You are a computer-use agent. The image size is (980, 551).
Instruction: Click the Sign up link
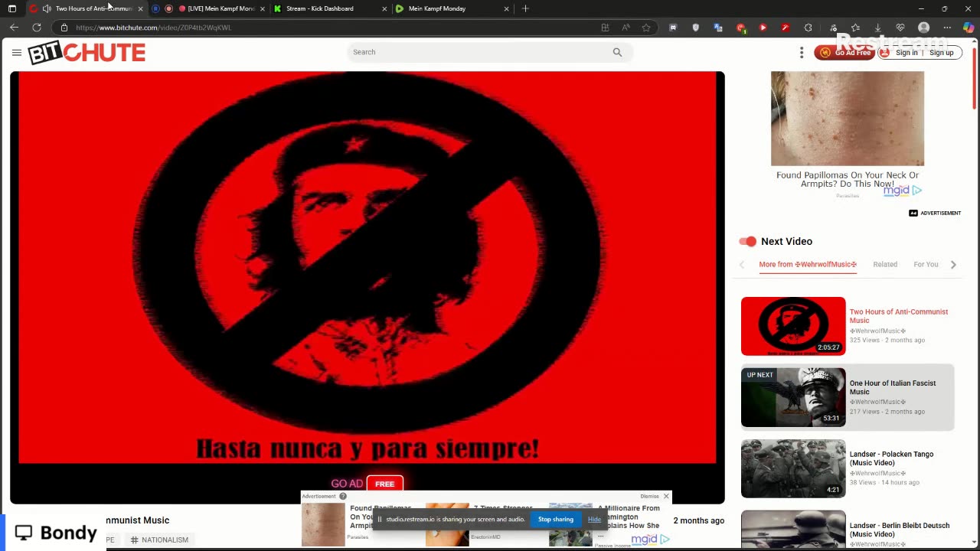[x=941, y=53]
